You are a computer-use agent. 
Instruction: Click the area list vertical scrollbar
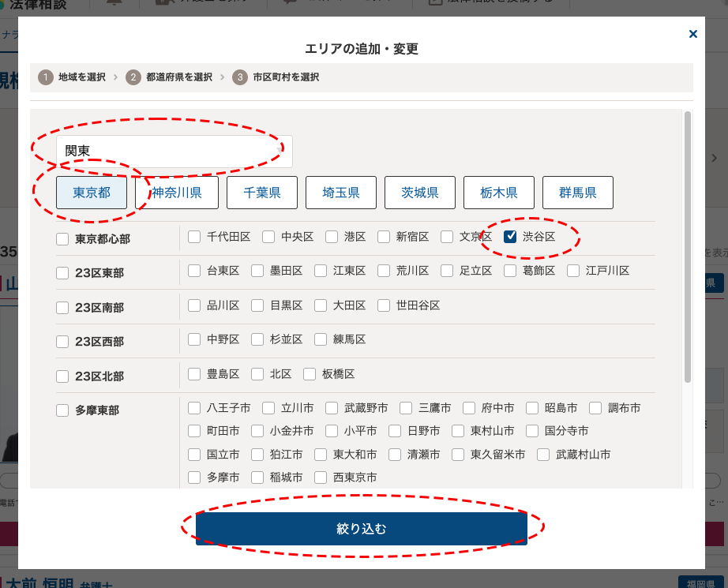tap(687, 247)
